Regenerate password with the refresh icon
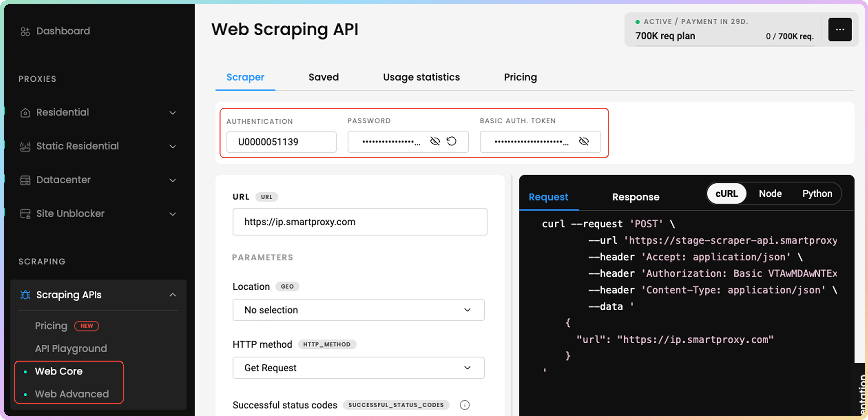The image size is (868, 420). (452, 141)
